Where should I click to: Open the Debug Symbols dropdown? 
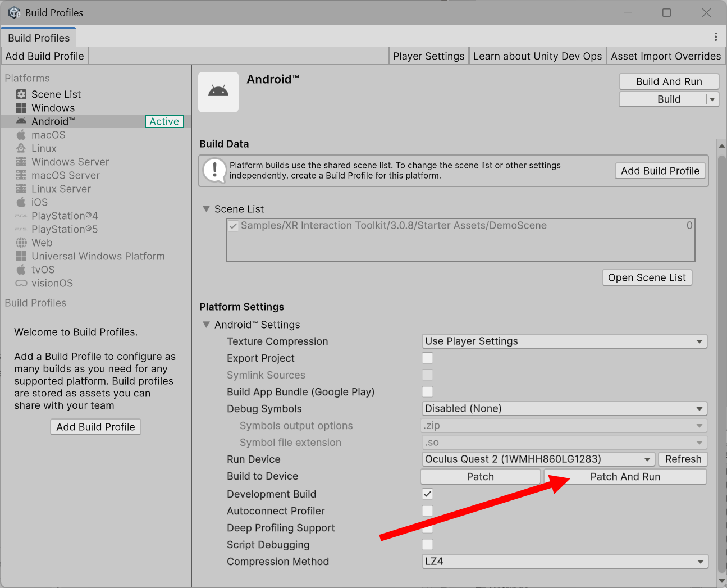click(564, 409)
